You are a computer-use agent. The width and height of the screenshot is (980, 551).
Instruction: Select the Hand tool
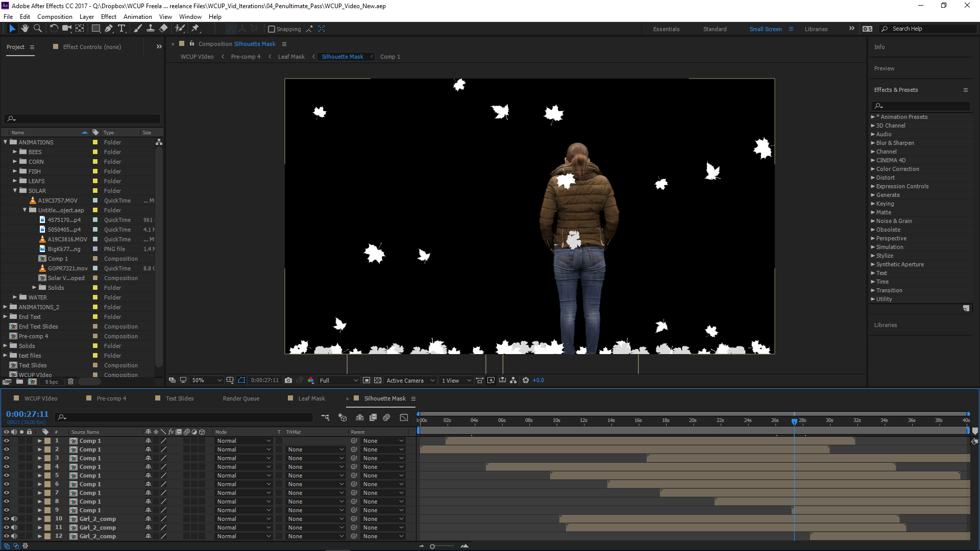[x=24, y=29]
